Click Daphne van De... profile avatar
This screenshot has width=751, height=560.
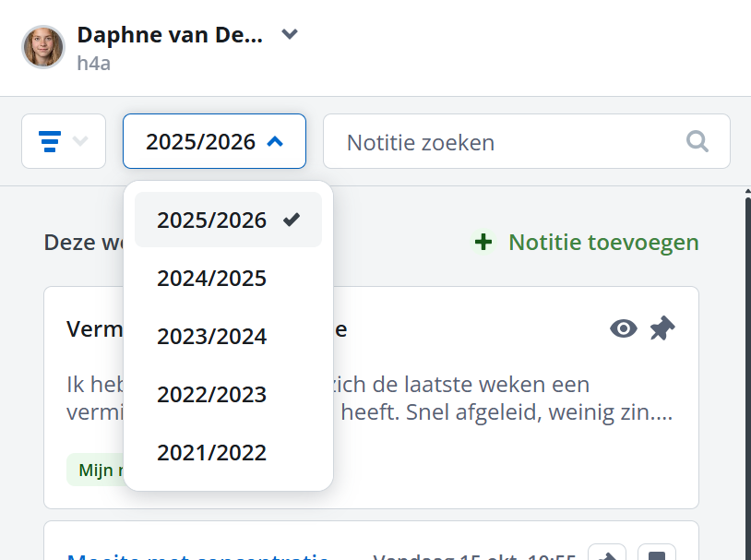click(42, 47)
